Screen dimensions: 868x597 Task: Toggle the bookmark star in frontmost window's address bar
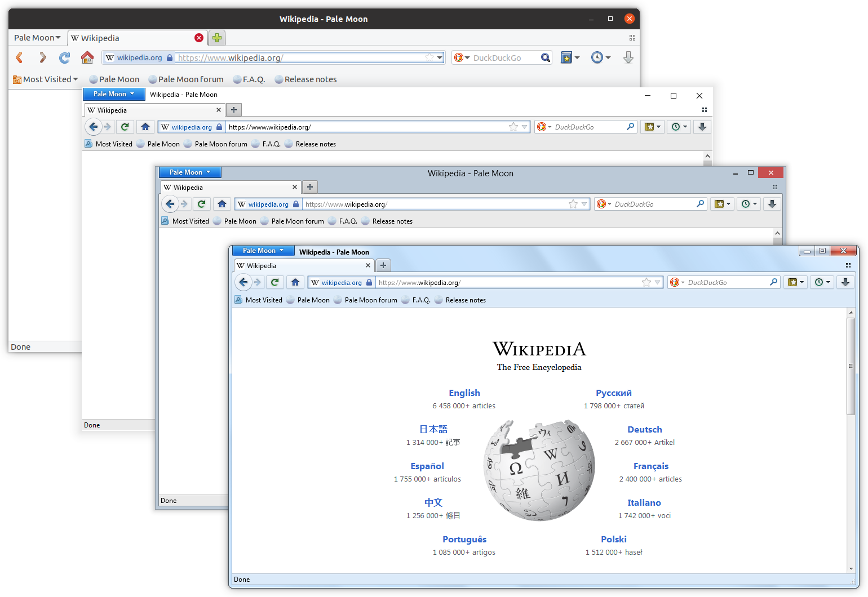pos(646,282)
